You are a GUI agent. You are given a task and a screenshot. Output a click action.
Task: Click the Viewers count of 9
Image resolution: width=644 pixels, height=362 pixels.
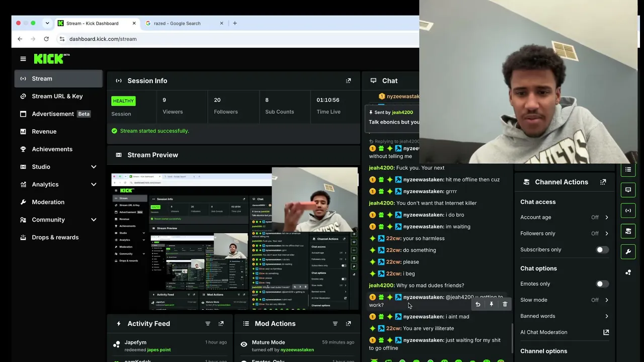164,100
